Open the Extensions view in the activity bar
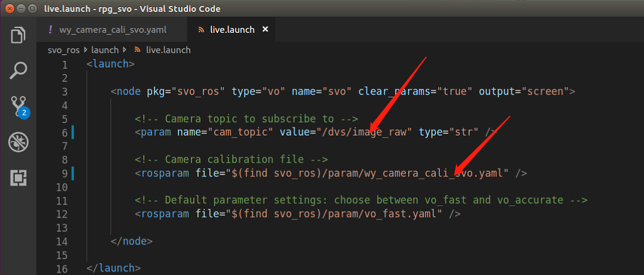Screen dimensions: 644x275 (18, 178)
